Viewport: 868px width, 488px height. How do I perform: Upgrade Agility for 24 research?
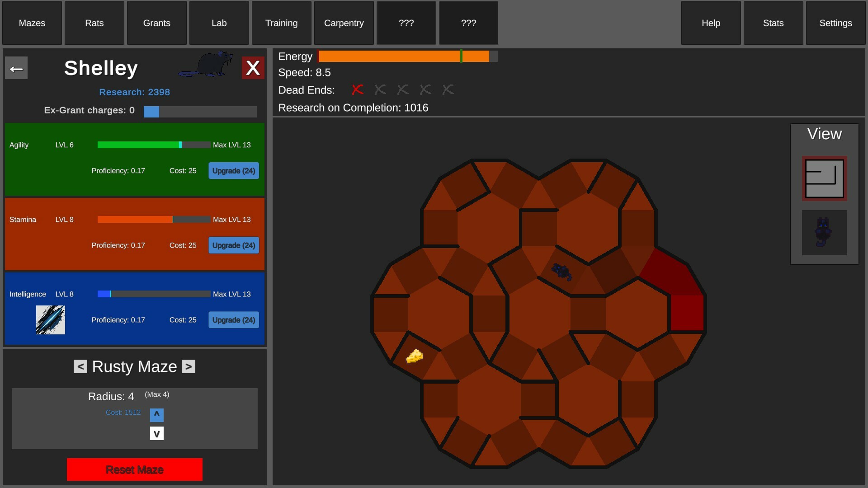pos(233,171)
